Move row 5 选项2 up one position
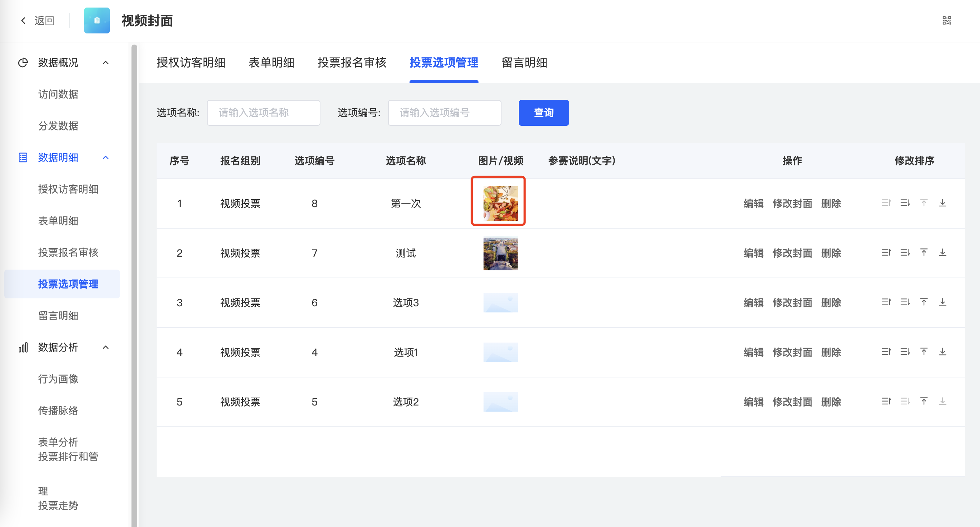Screen dimensions: 980x527 point(886,401)
